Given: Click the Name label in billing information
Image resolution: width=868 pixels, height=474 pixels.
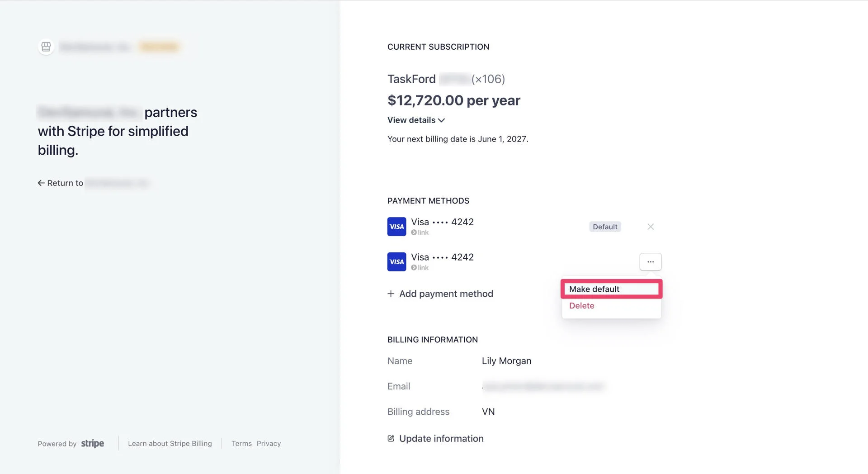Looking at the screenshot, I should tap(400, 361).
